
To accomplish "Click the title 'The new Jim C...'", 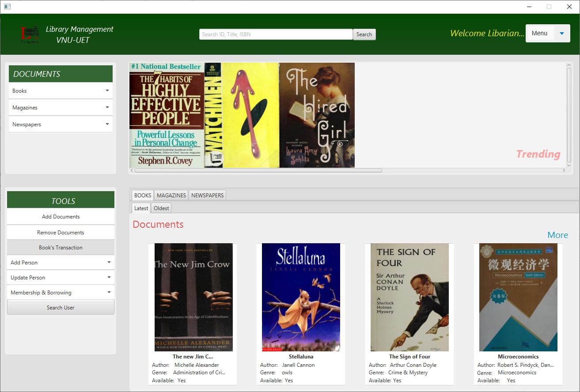I will [x=193, y=357].
